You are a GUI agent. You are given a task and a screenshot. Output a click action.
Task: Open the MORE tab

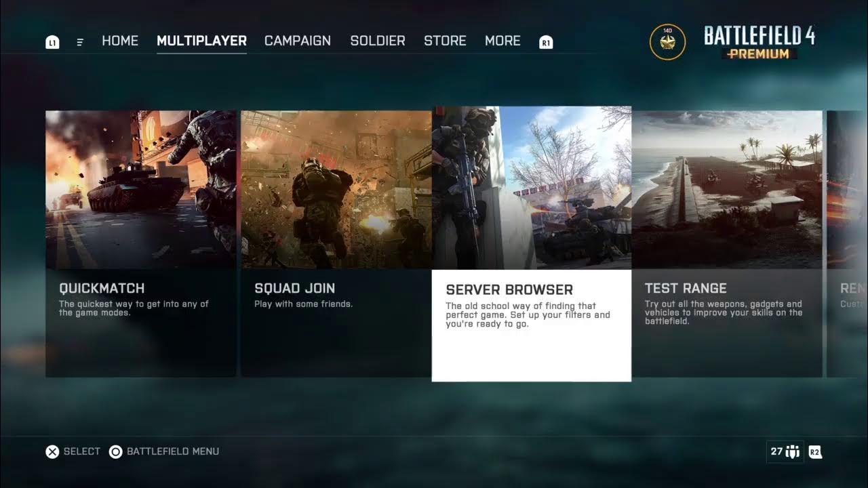[502, 41]
